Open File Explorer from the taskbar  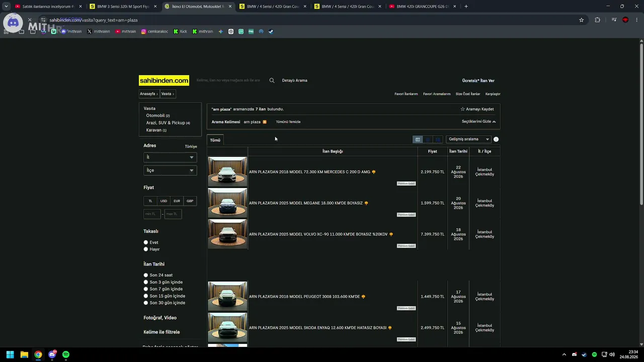coord(24,354)
